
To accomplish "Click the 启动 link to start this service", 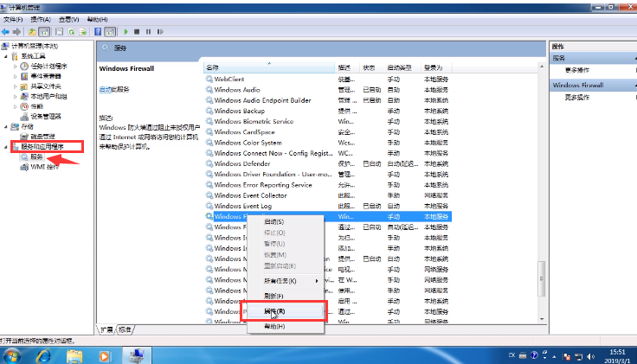I will (x=105, y=90).
